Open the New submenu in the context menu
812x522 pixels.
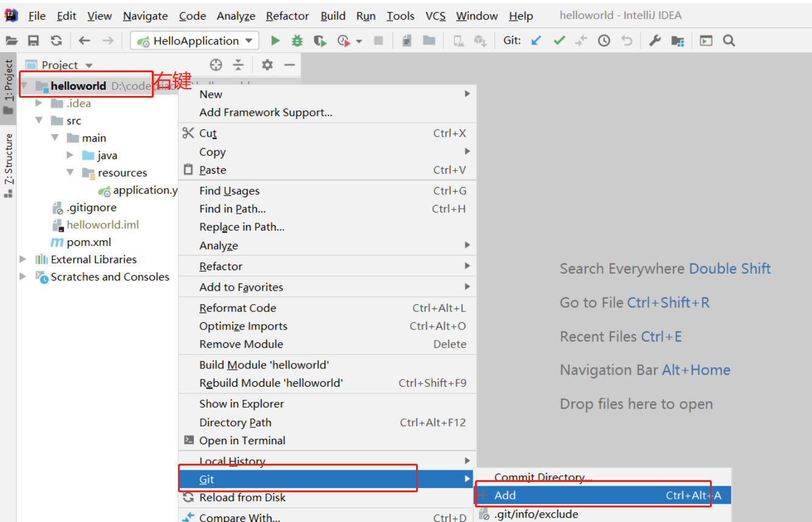point(327,94)
